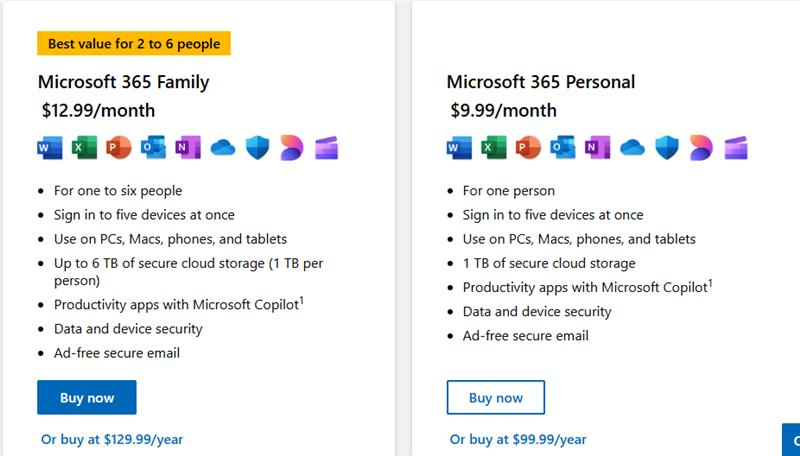Click the Defender shield icon in the Personal plan
This screenshot has width=800, height=456.
(667, 148)
